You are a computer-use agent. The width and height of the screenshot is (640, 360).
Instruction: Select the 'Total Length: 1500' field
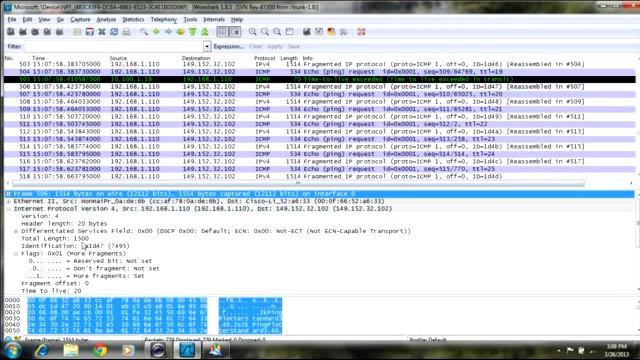pos(55,238)
